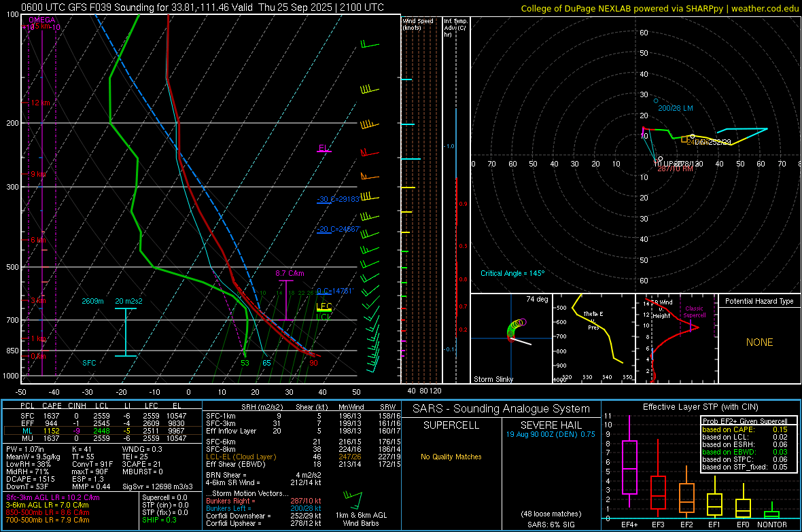Click the 0 C=14761' freezing level label

(334, 291)
